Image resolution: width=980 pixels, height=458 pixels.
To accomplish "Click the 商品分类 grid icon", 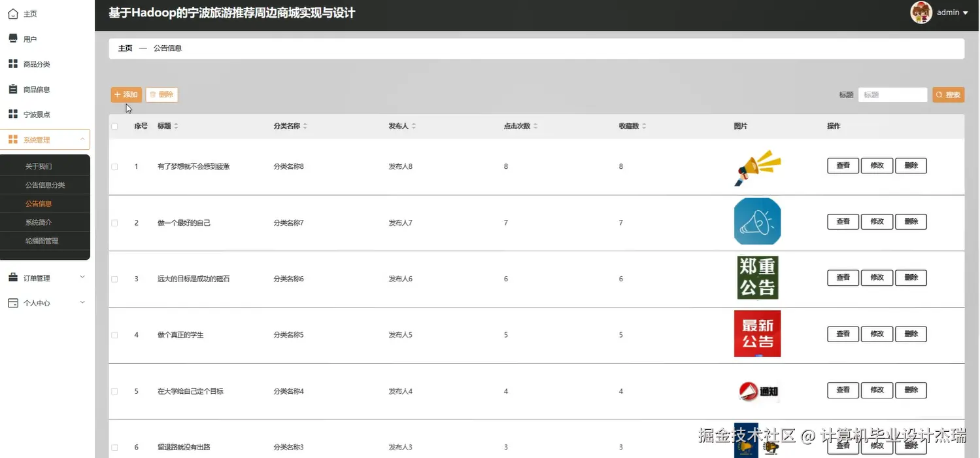I will click(13, 64).
